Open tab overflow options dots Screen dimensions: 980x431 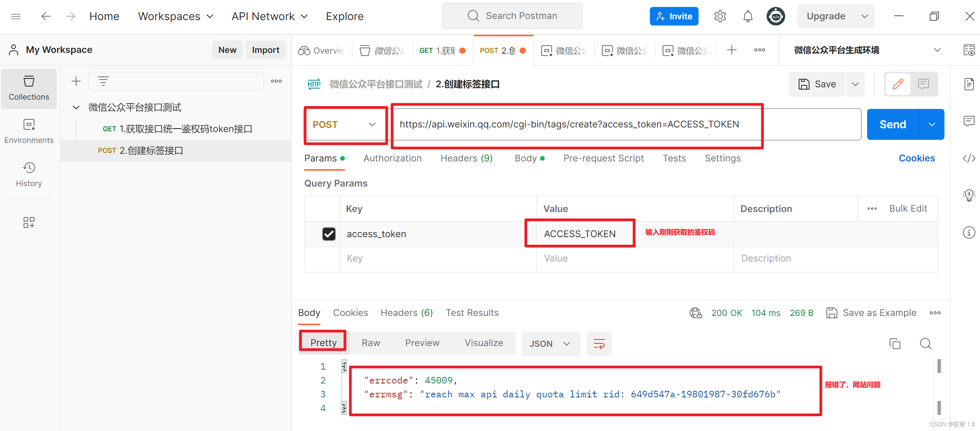(x=760, y=50)
